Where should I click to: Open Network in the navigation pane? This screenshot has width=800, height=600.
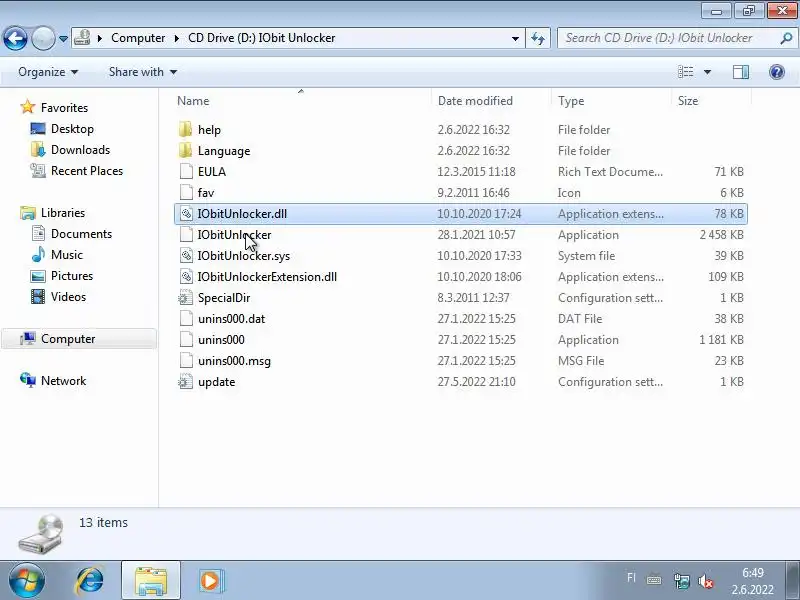[53, 381]
